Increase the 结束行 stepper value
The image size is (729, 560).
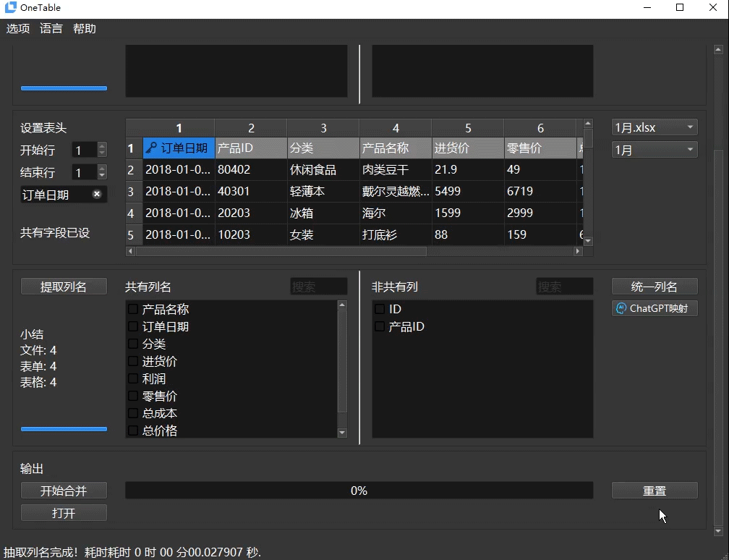pyautogui.click(x=102, y=168)
